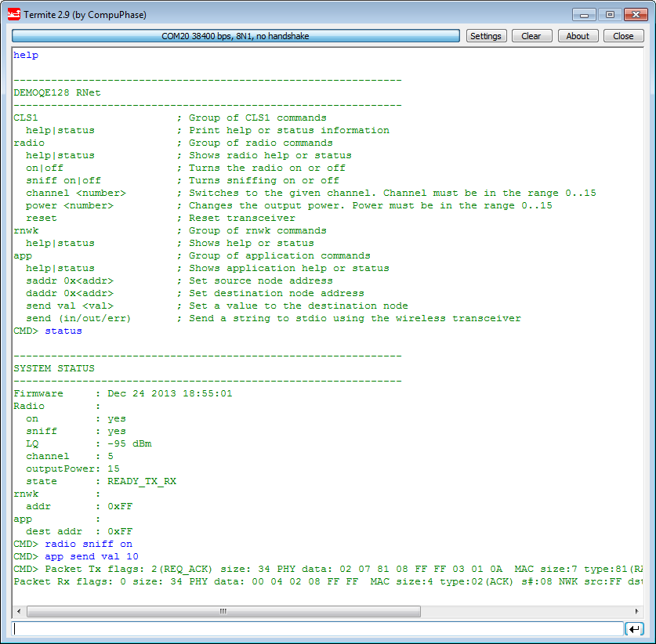Click the 'app send val 10' command line
The image size is (656, 644).
click(92, 556)
